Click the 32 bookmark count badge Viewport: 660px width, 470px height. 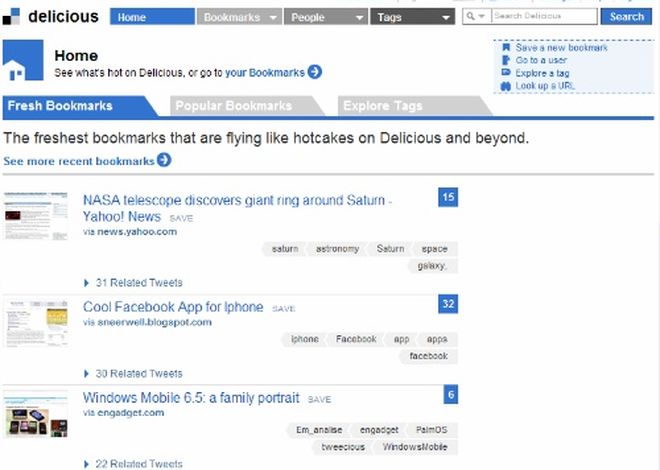click(x=448, y=304)
